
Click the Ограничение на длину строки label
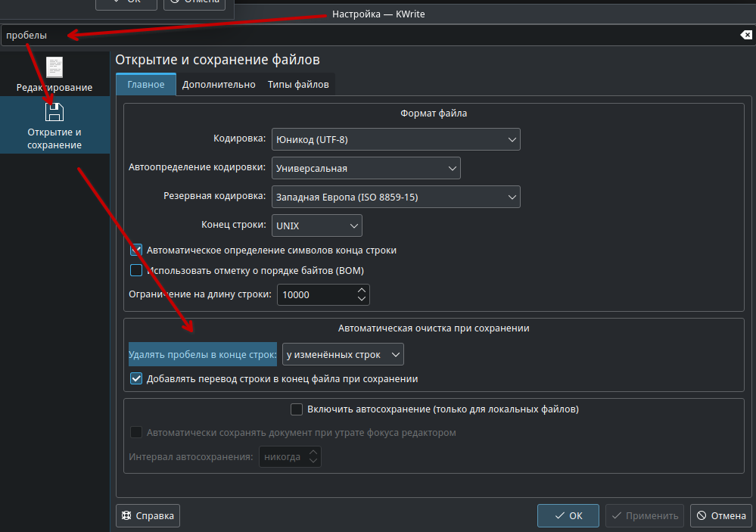tap(200, 294)
